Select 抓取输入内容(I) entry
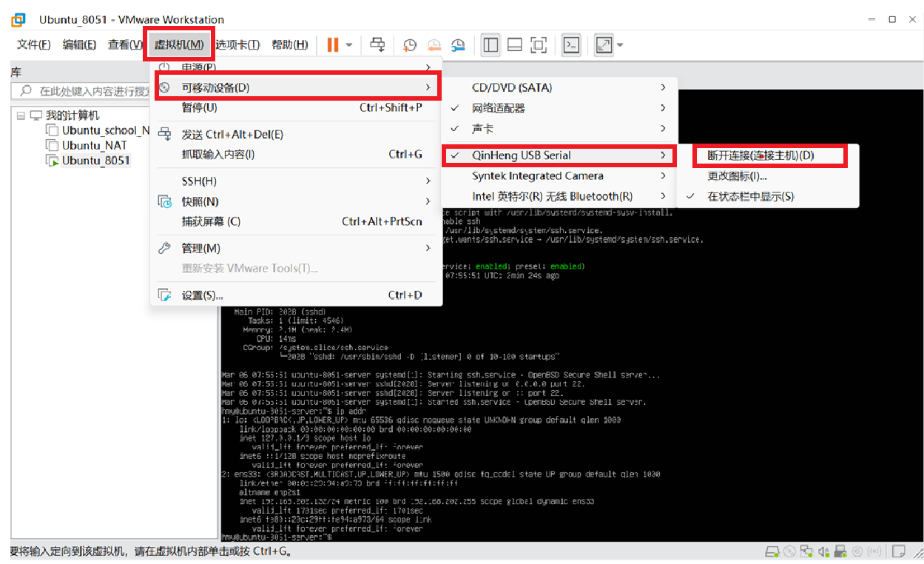924x564 pixels. 296,154
